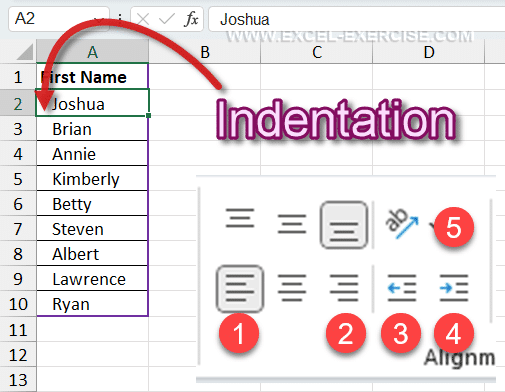This screenshot has height=392, width=505.
Task: Confirm entry with the checkmark icon
Action: coord(166,19)
